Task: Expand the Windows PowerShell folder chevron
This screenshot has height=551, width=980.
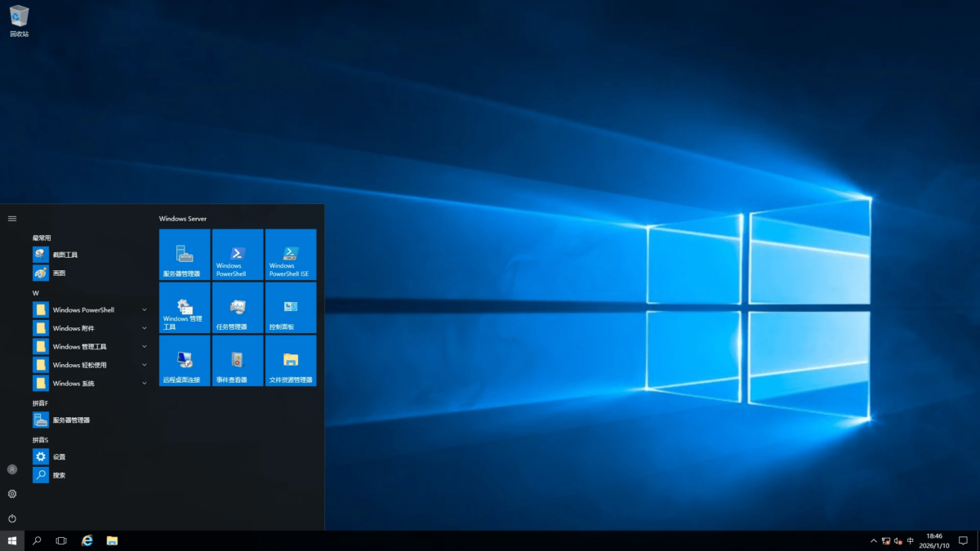Action: [x=144, y=309]
